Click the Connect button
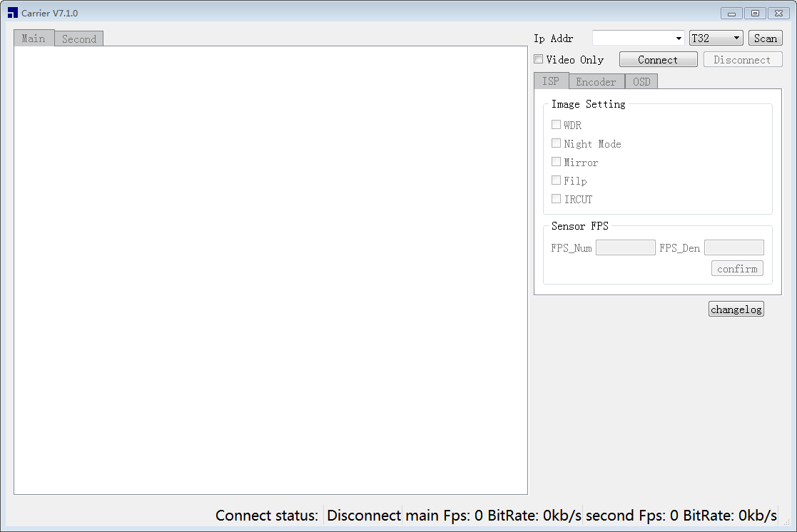This screenshot has width=797, height=532. click(x=659, y=59)
